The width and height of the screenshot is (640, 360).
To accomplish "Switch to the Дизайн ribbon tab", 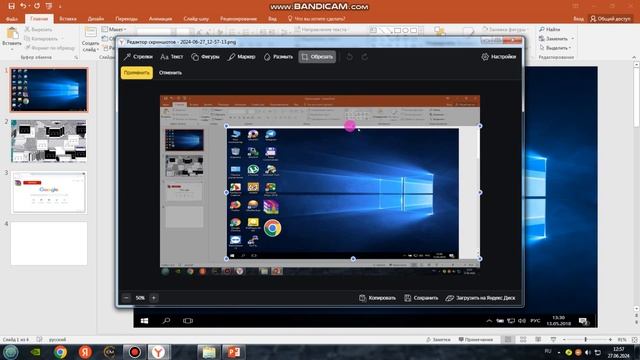I will pos(96,19).
